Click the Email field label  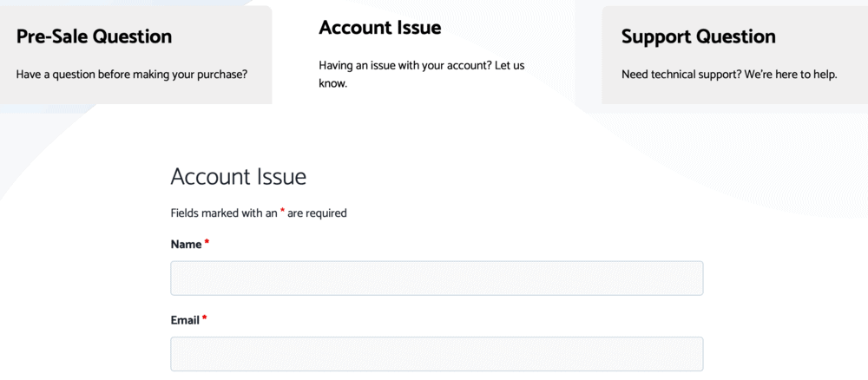[185, 320]
